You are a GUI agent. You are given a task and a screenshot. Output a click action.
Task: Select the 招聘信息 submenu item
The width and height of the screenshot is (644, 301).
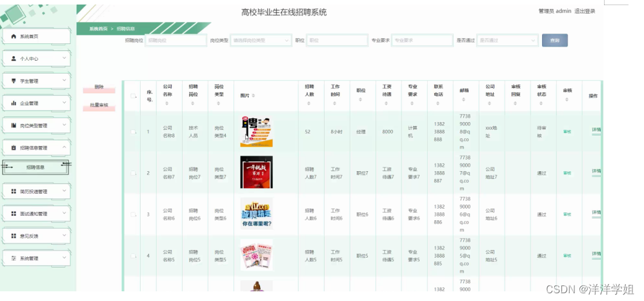35,167
